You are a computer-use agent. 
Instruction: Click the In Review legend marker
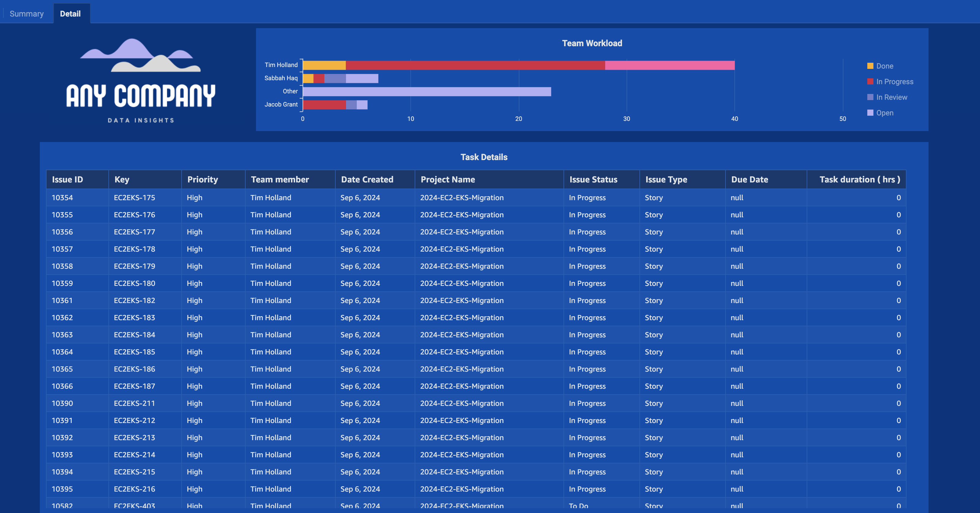coord(870,97)
